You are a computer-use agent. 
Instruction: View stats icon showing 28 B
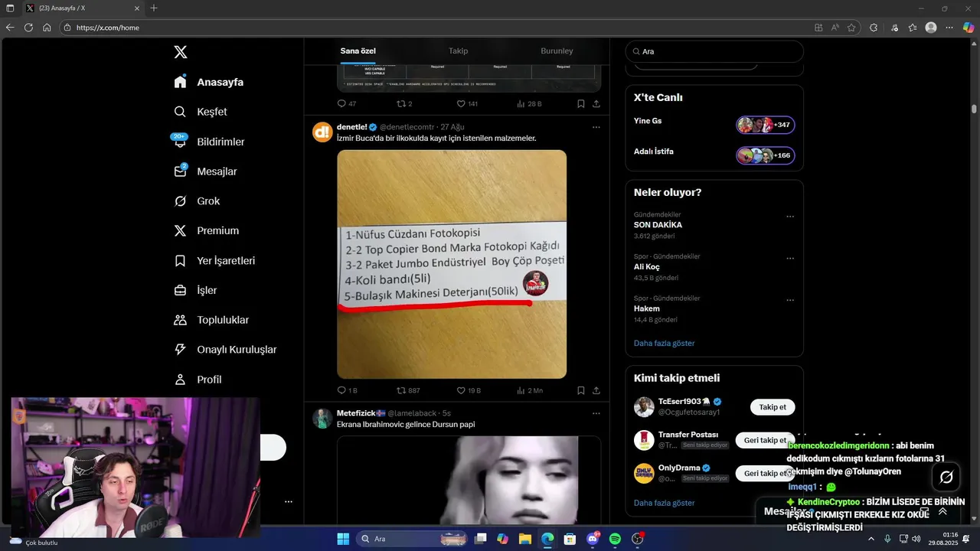click(521, 103)
